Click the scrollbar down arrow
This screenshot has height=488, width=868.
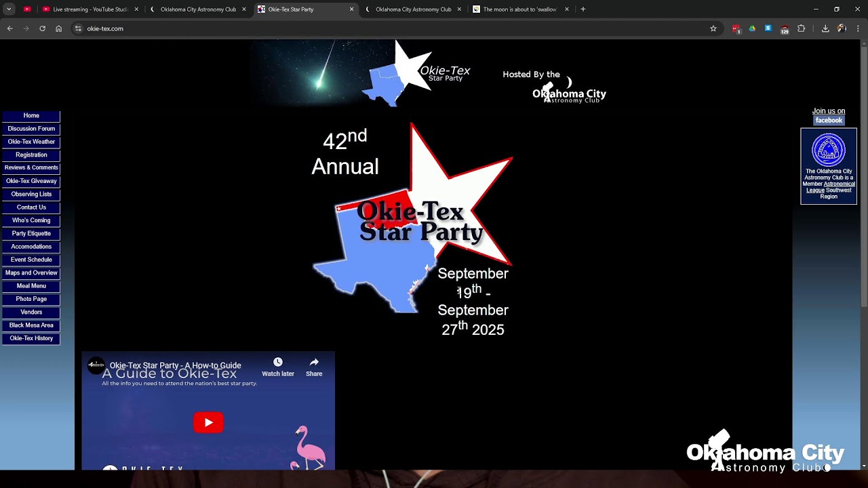pyautogui.click(x=863, y=466)
